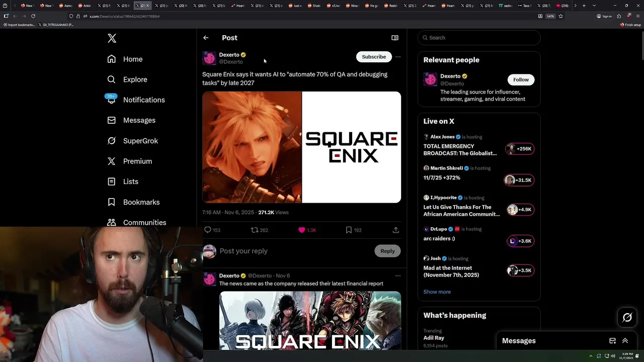The width and height of the screenshot is (644, 362).
Task: Open the clock showing 3:29 PM
Action: [626, 356]
